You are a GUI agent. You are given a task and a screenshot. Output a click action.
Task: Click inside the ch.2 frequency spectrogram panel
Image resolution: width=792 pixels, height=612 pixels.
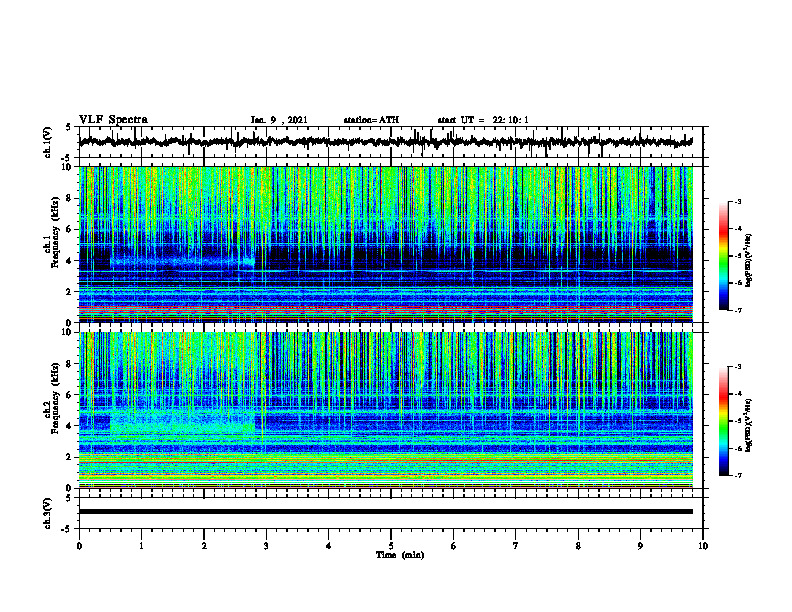pos(385,410)
